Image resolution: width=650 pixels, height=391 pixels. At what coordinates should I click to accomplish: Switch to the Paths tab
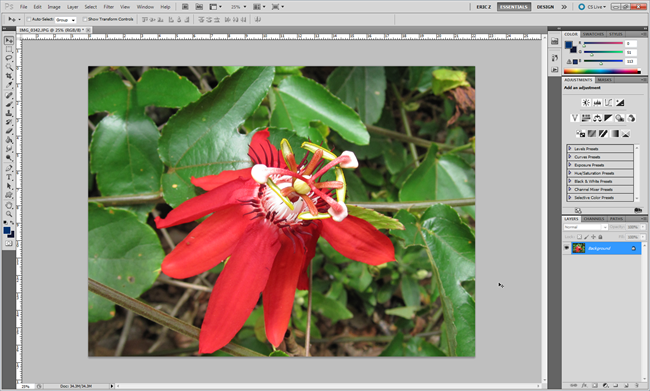(616, 219)
